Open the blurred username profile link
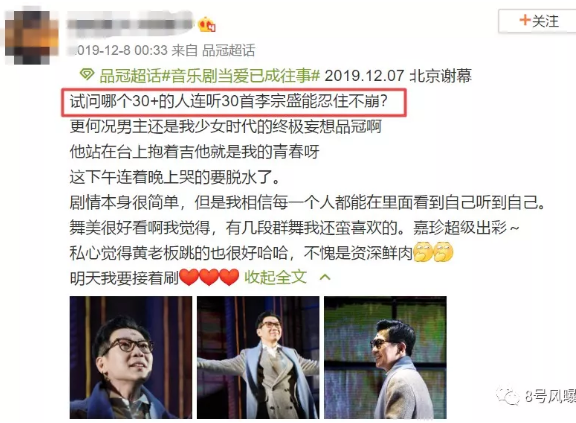Image resolution: width=576 pixels, height=423 pixels. pos(130,24)
